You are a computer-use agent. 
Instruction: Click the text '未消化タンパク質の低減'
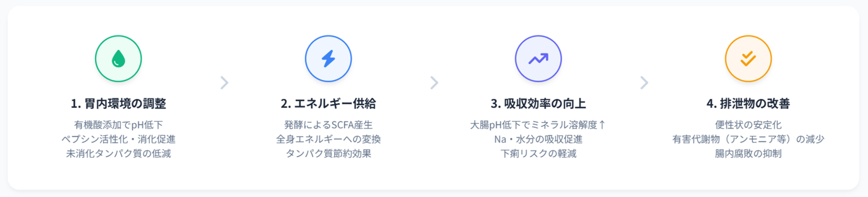(118, 154)
